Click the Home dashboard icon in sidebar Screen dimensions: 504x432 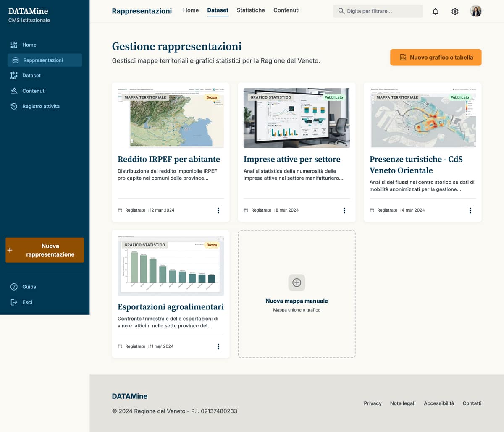pos(14,45)
